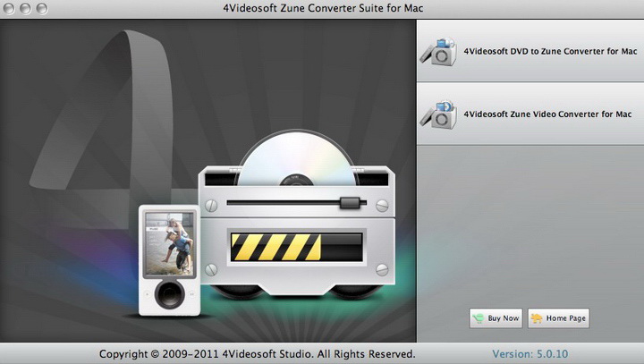The width and height of the screenshot is (644, 364).
Task: Click the shopping cart icon on Buy Now
Action: click(478, 318)
